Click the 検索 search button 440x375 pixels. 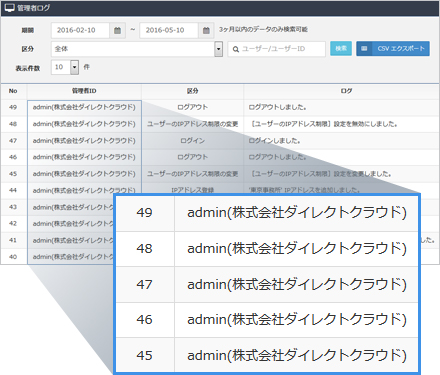point(341,49)
